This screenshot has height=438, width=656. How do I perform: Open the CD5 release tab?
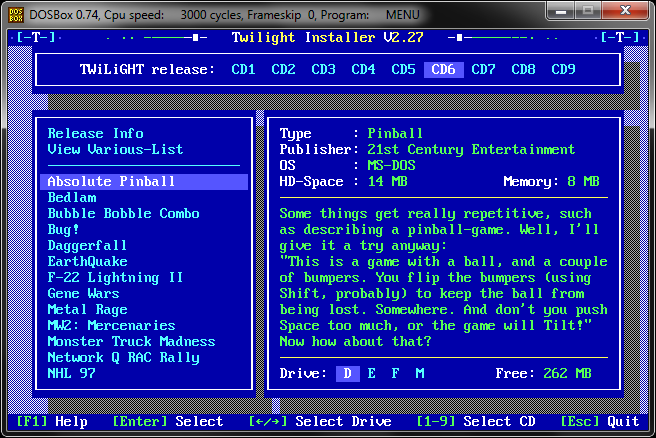pos(403,69)
